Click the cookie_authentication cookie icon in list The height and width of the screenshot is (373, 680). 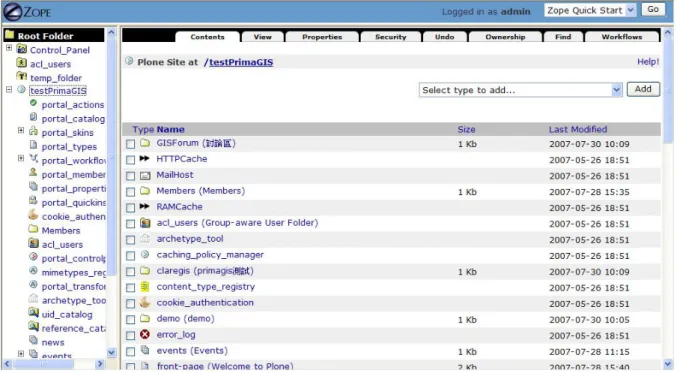145,302
